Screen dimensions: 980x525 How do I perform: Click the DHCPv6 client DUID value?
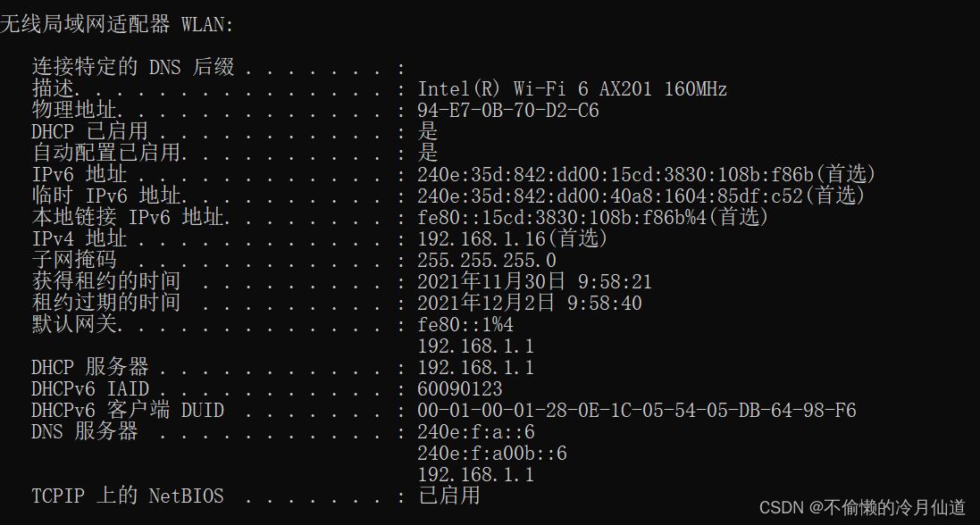click(x=636, y=411)
